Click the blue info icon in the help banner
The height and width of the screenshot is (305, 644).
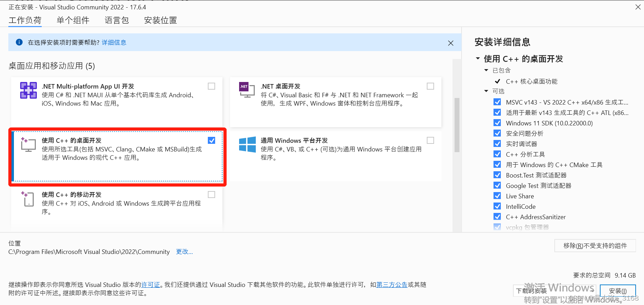[x=19, y=42]
